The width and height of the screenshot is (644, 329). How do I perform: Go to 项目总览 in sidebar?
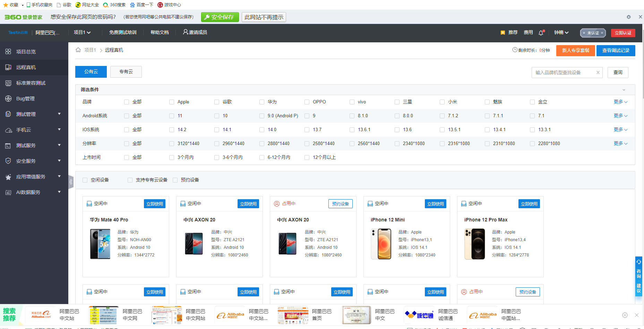tap(26, 52)
